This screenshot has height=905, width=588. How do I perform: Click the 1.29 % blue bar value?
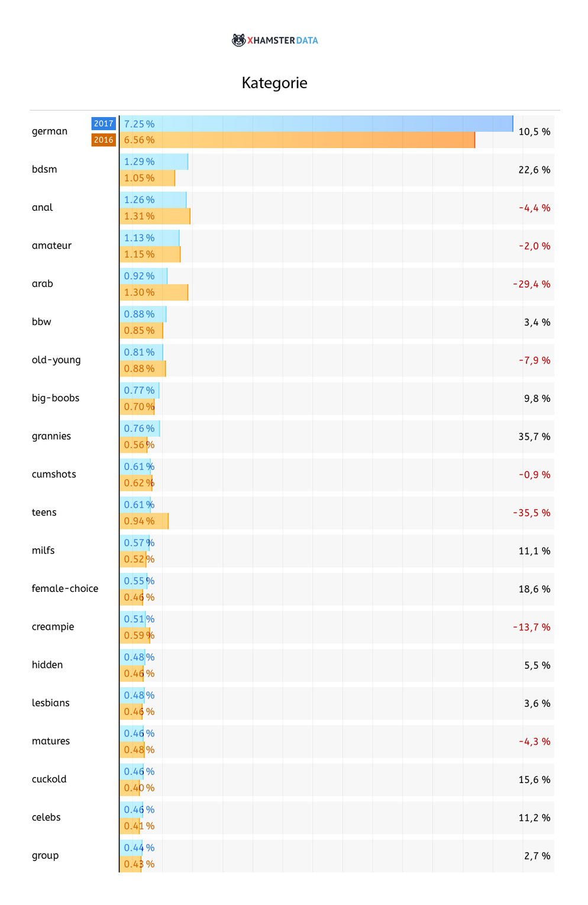pyautogui.click(x=139, y=162)
